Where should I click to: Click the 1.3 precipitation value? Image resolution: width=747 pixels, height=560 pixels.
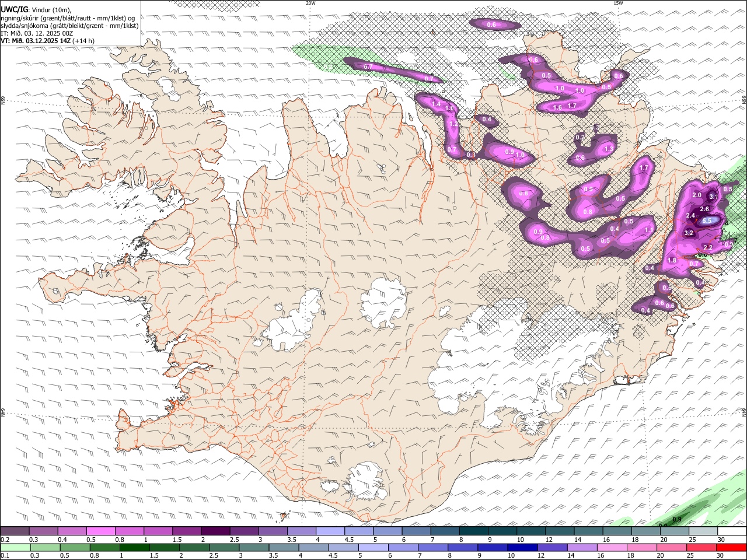tap(609, 149)
